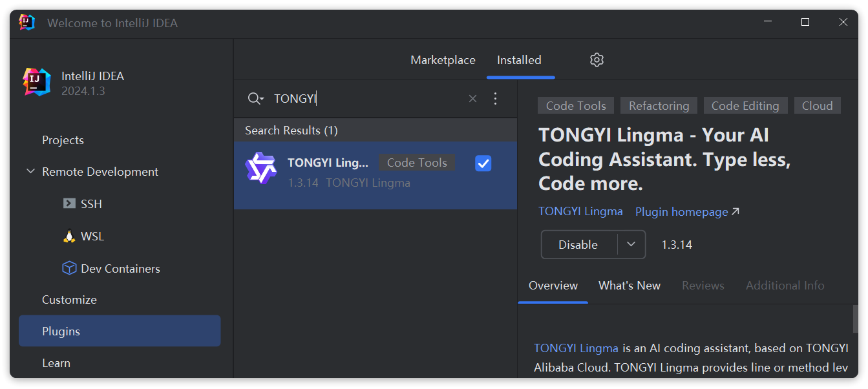Click the TONGYI Lingma vendor link
The image size is (868, 389).
[x=580, y=211]
